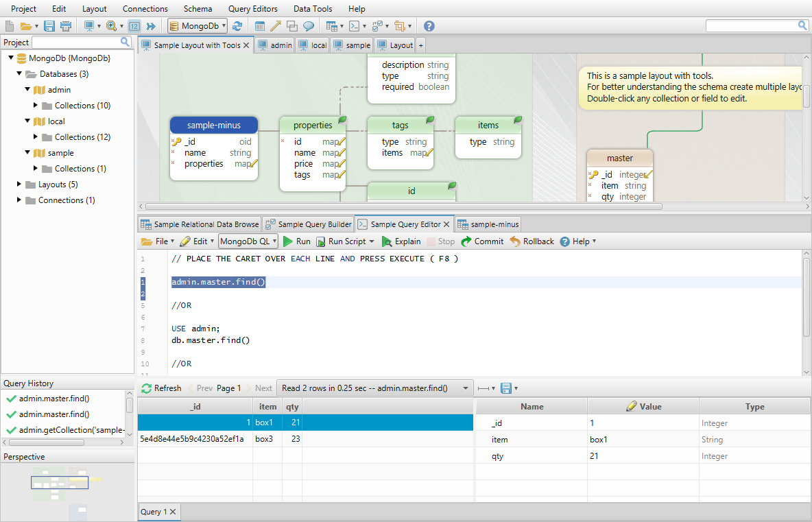Screen dimensions: 812x522
Task: Click the orange crop tool icon in toolbar
Action: coord(400,26)
